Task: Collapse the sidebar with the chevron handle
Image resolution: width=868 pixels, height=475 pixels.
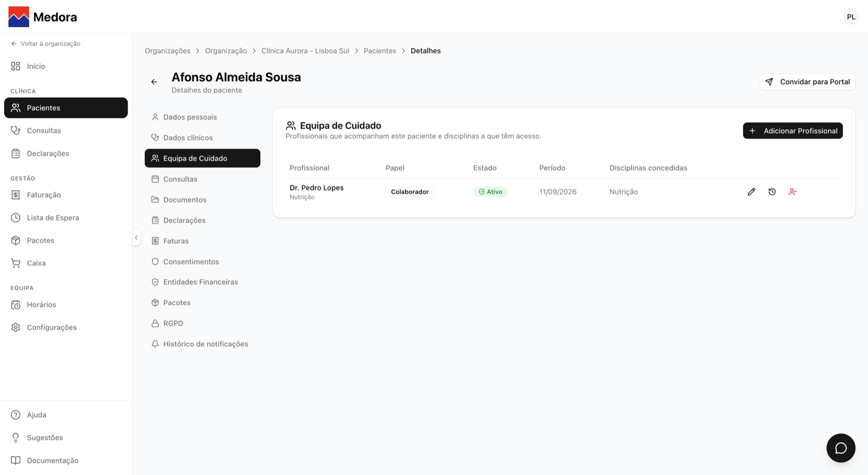Action: pyautogui.click(x=136, y=238)
